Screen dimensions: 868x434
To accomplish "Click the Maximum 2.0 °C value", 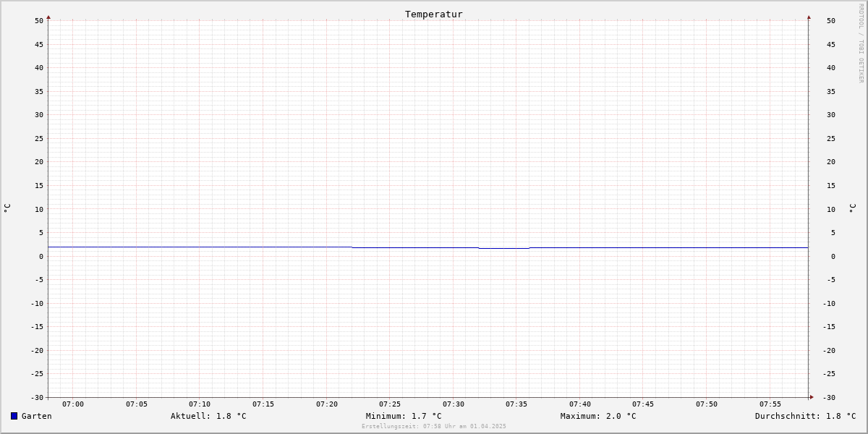I will (x=598, y=416).
